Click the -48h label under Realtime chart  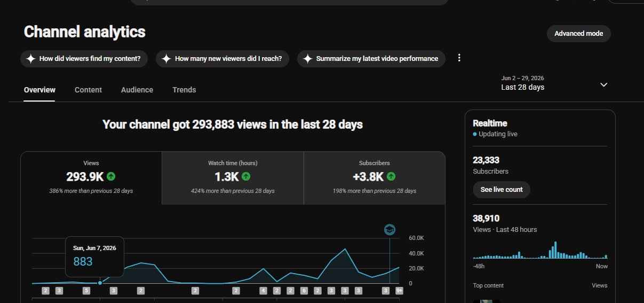479,266
